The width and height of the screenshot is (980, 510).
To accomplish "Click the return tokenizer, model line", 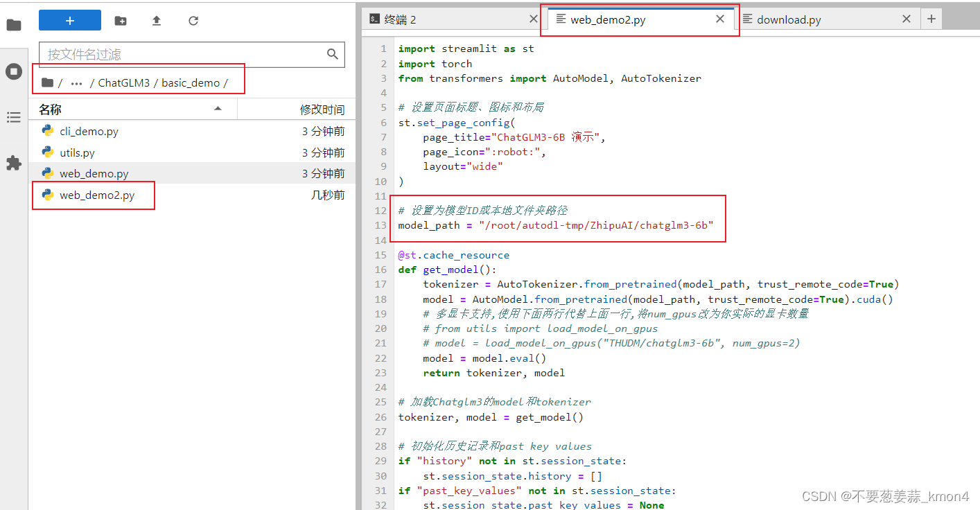I will tap(494, 373).
